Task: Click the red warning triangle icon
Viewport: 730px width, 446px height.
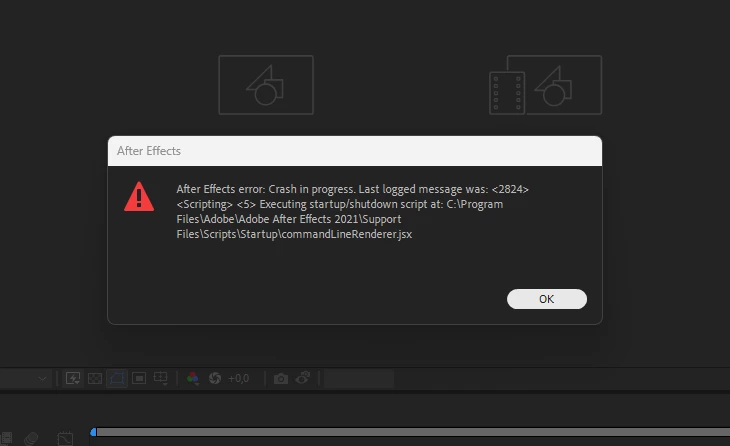Action: (139, 196)
